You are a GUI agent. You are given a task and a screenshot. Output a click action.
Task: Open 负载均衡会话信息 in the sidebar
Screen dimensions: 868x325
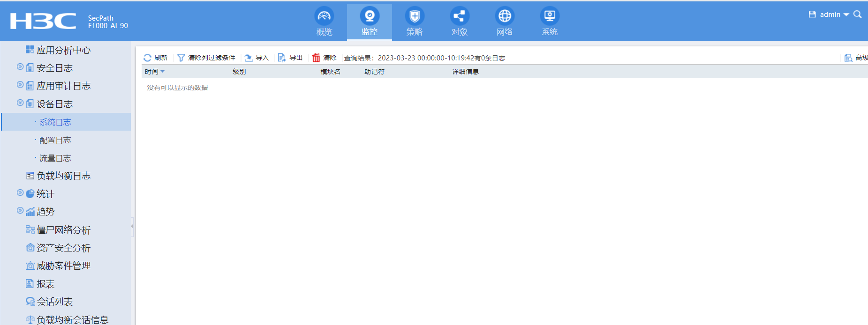point(73,320)
